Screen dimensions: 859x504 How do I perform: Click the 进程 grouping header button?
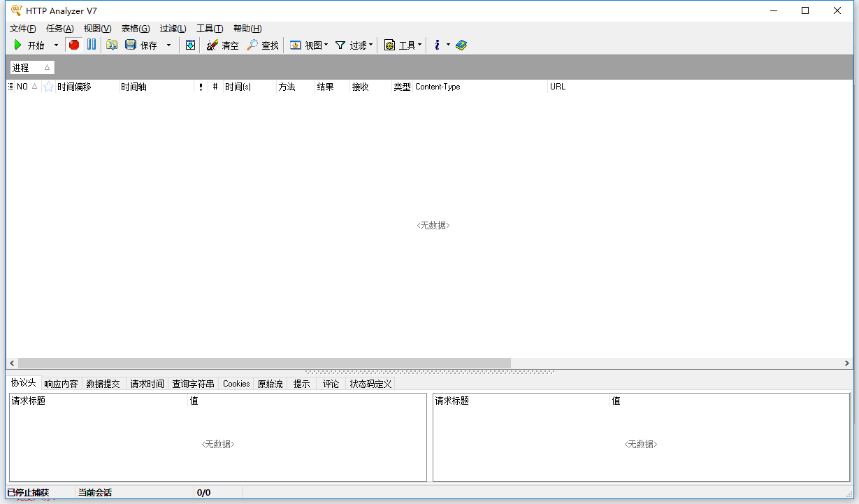(x=31, y=68)
